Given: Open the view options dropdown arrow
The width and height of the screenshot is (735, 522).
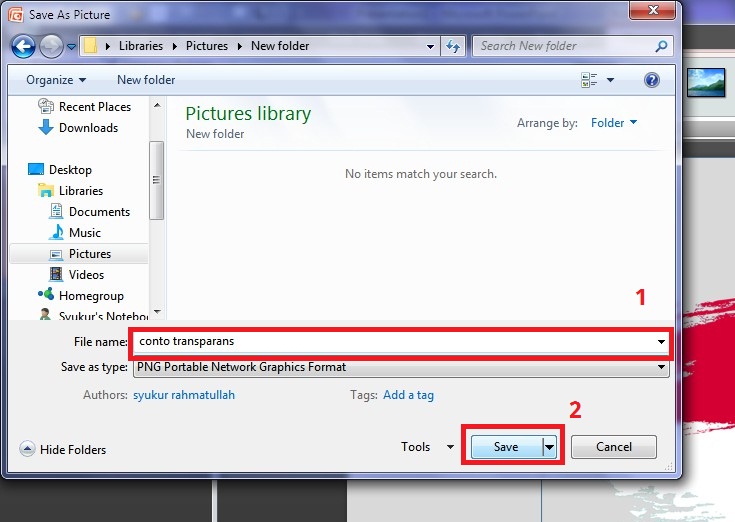Looking at the screenshot, I should coord(610,80).
